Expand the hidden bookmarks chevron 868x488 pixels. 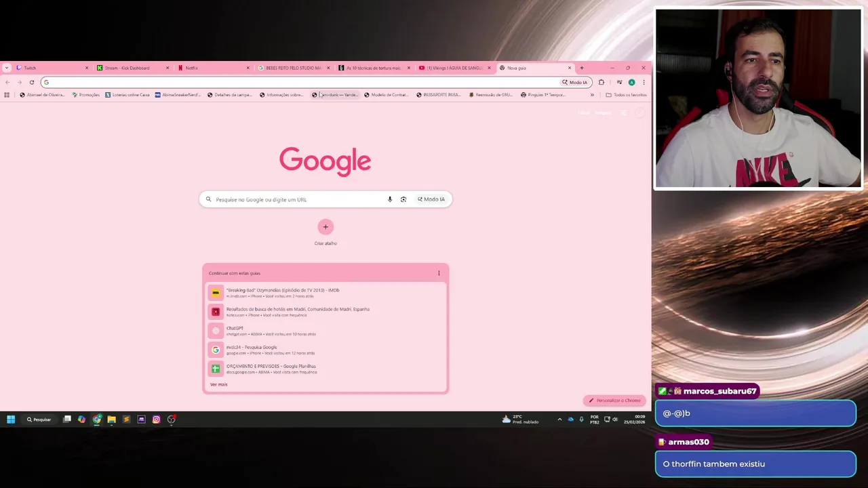click(592, 95)
